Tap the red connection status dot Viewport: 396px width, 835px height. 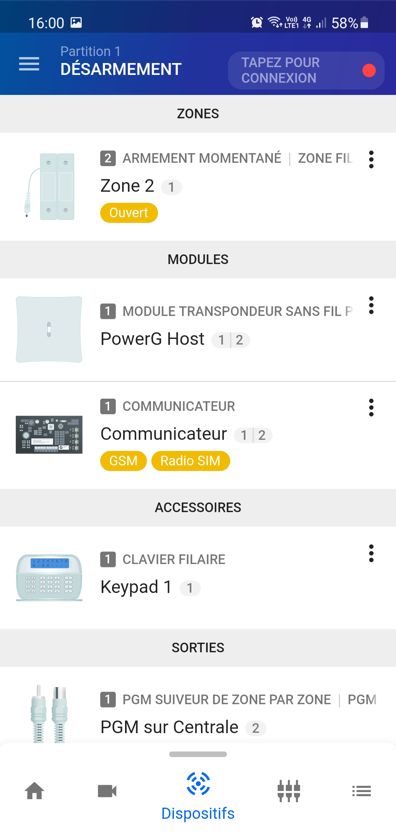[x=369, y=70]
